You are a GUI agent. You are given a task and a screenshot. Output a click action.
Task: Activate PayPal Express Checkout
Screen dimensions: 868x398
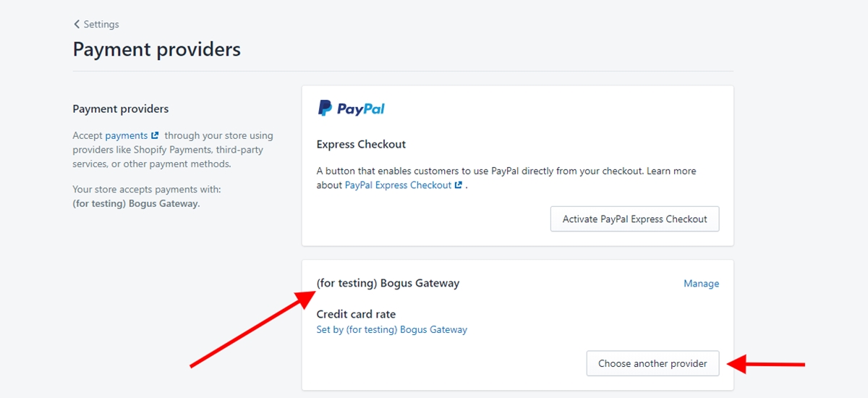point(635,219)
